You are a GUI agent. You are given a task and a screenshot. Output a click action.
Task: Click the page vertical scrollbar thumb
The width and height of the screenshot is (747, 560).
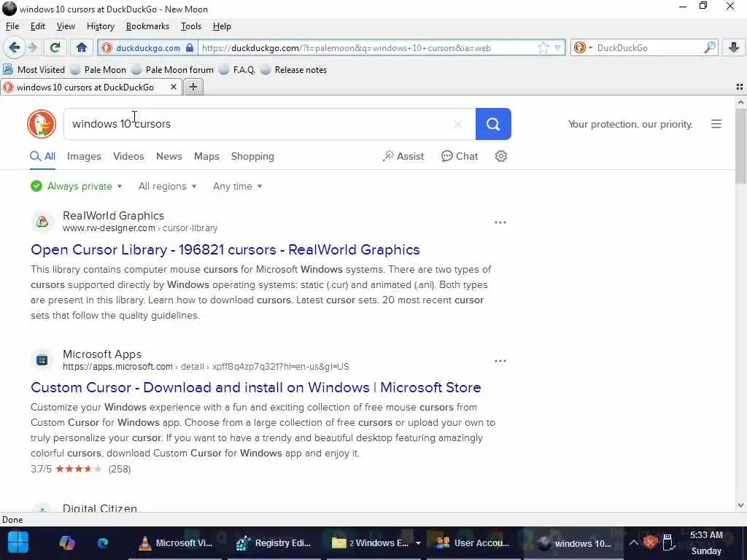(x=740, y=146)
